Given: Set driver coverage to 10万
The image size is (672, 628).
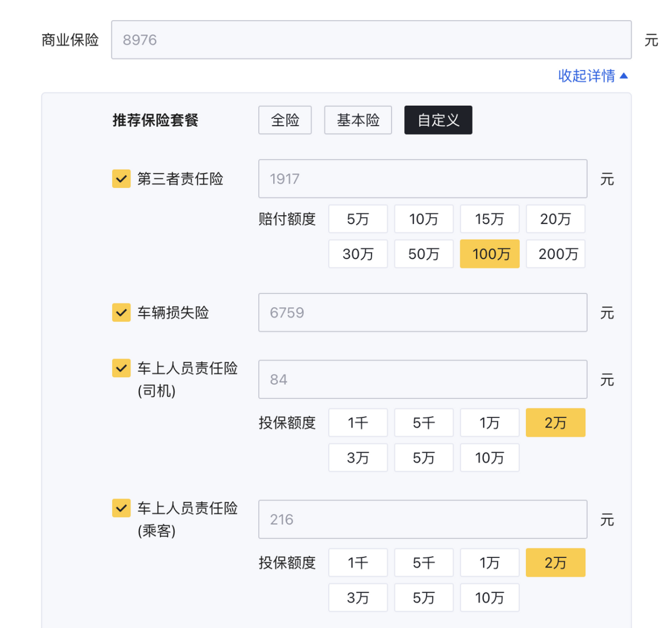Looking at the screenshot, I should point(489,458).
